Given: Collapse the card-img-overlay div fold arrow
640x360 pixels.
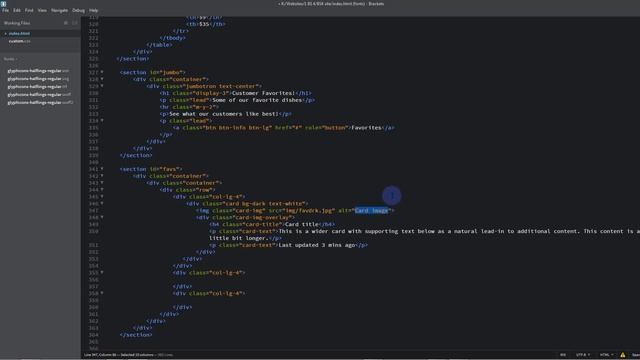Looking at the screenshot, I should [102, 217].
